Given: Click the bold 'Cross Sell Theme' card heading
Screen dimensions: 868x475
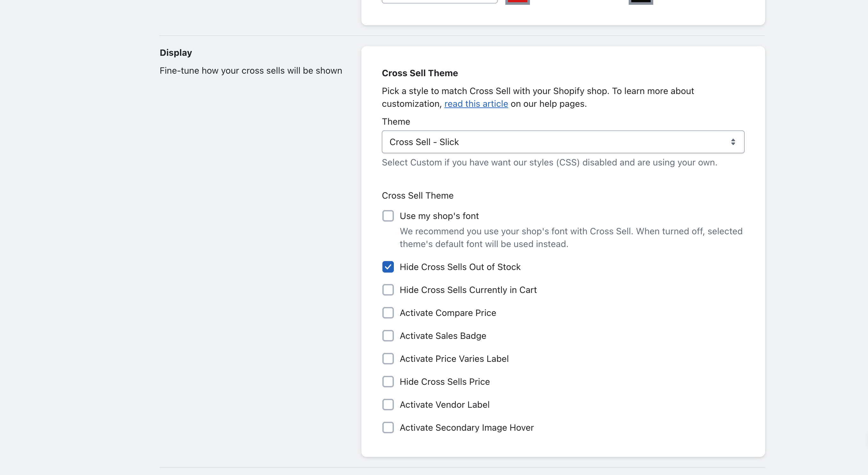Looking at the screenshot, I should click(x=420, y=73).
